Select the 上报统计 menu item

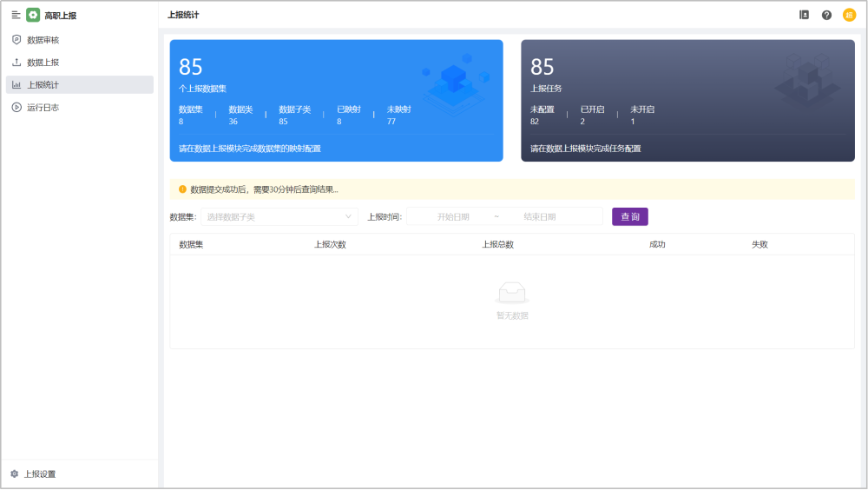point(80,85)
